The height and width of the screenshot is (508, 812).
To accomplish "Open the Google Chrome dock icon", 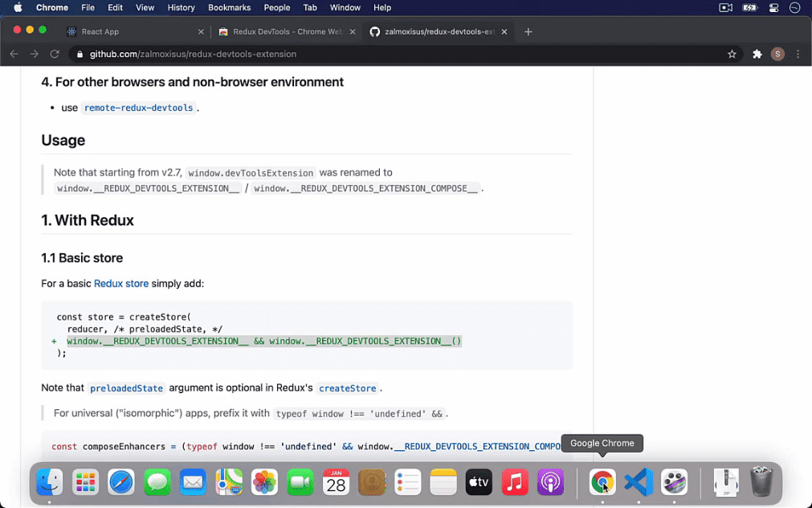I will point(602,482).
